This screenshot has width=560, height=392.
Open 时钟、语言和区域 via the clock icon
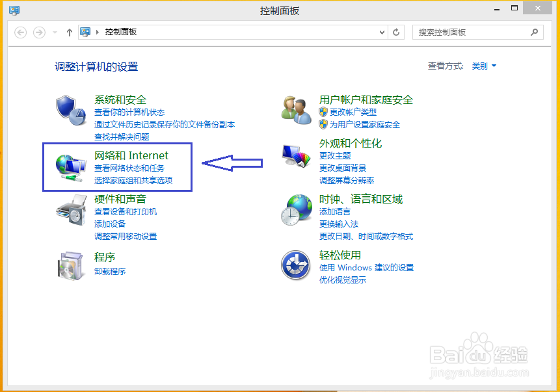(x=296, y=209)
